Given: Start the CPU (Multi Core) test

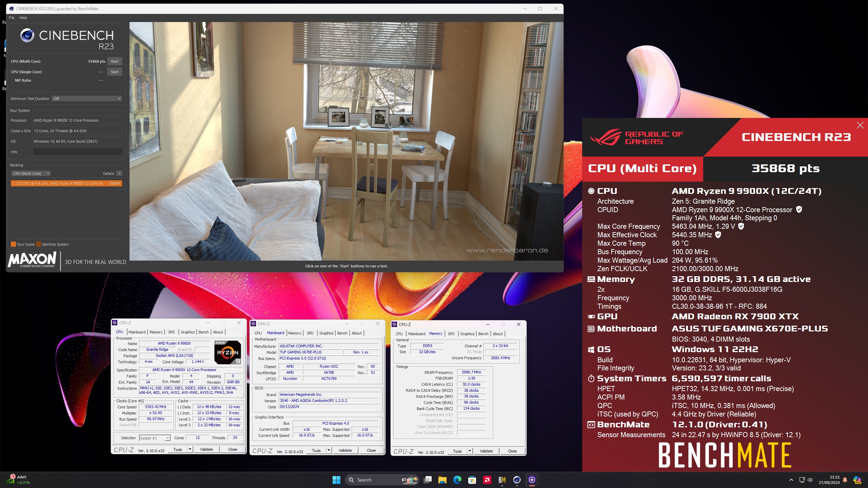Looking at the screenshot, I should coord(115,61).
